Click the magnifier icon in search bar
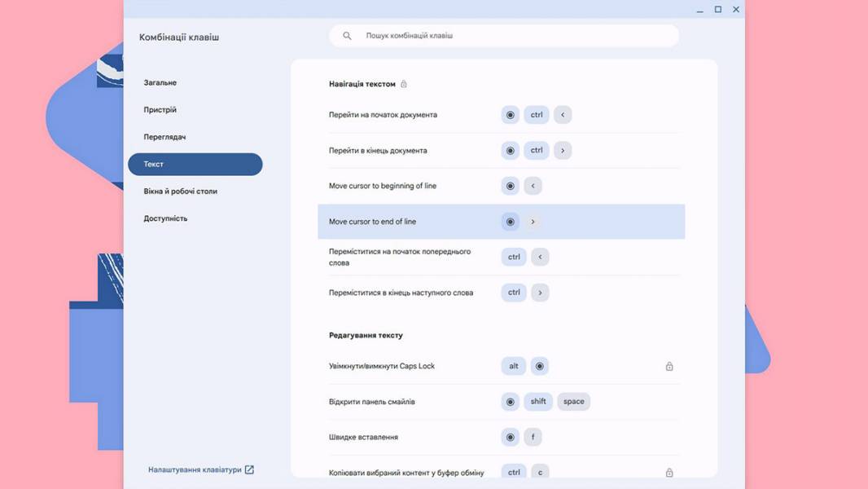The image size is (868, 489). coord(347,35)
